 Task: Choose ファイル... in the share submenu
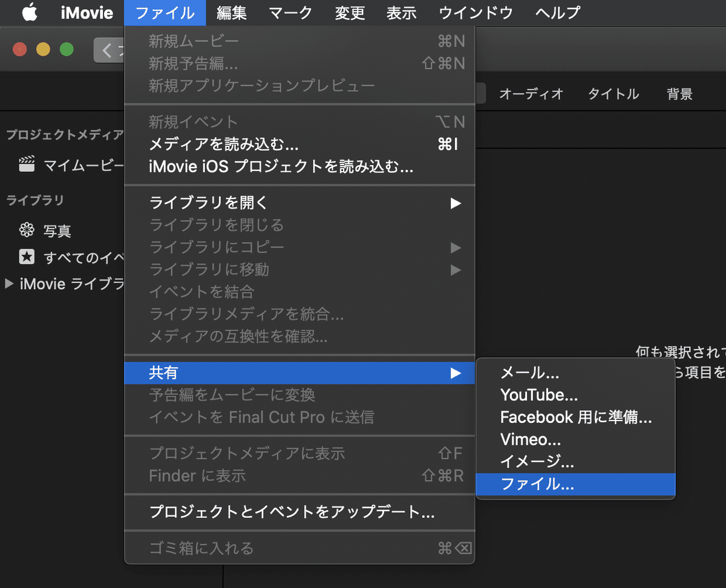pos(537,484)
